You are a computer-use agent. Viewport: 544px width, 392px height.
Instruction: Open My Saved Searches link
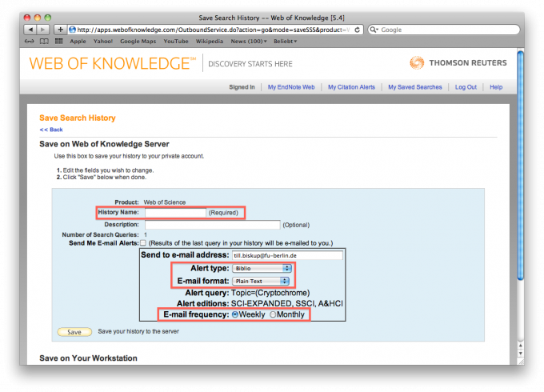coord(415,87)
